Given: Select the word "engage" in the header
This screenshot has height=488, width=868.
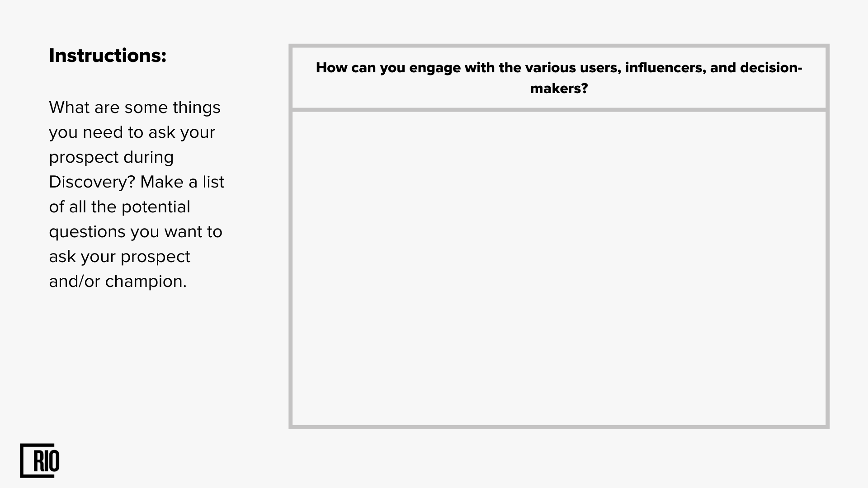Looking at the screenshot, I should (x=435, y=68).
